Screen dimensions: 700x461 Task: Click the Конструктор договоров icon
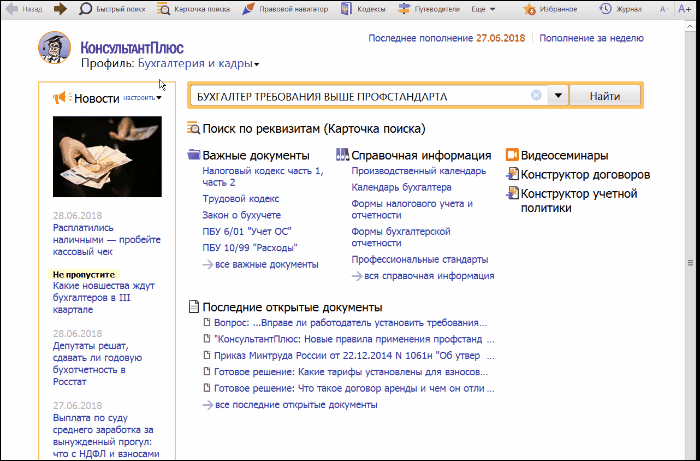512,174
